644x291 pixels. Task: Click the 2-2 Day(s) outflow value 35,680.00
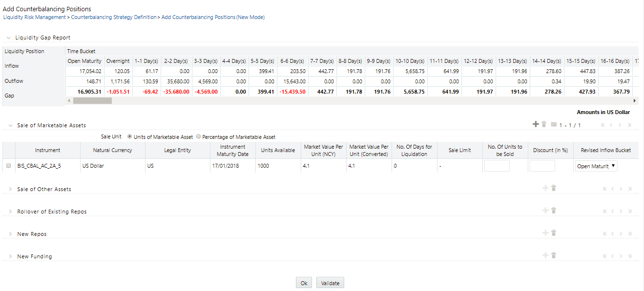click(x=177, y=81)
